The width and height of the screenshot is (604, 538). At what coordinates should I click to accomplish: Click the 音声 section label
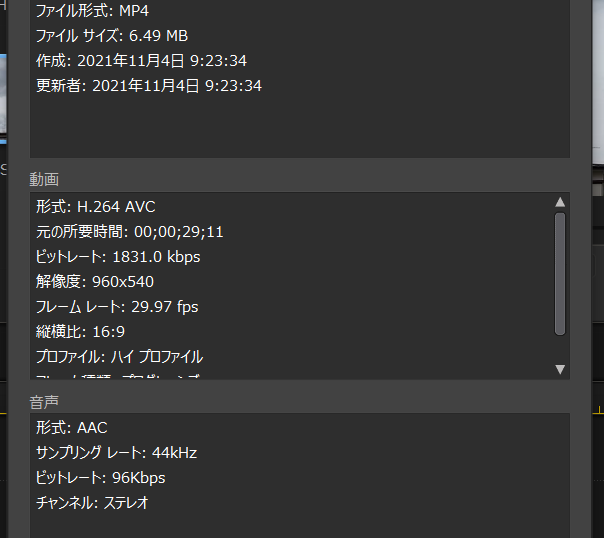coord(44,401)
